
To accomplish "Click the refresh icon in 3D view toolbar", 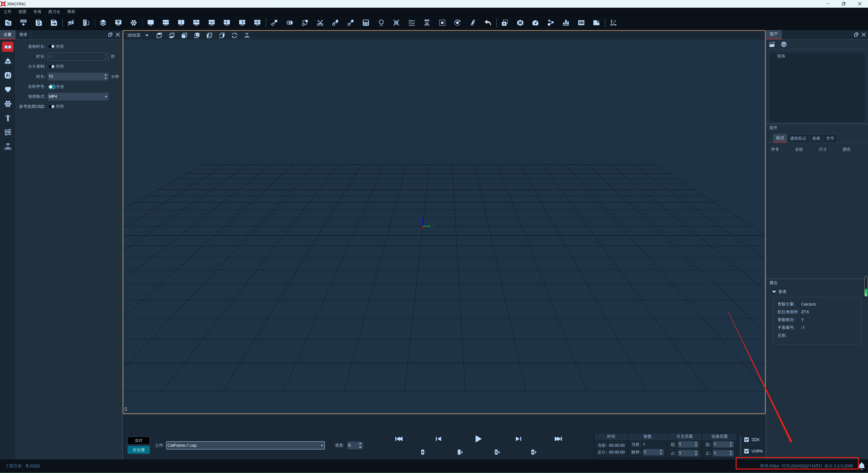I will click(235, 35).
